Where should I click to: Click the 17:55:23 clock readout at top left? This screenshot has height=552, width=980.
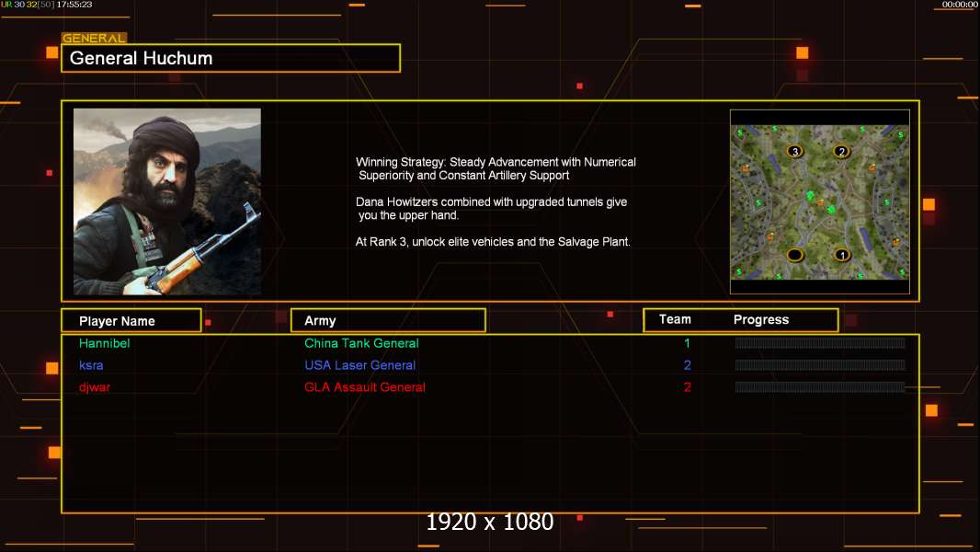[x=74, y=5]
